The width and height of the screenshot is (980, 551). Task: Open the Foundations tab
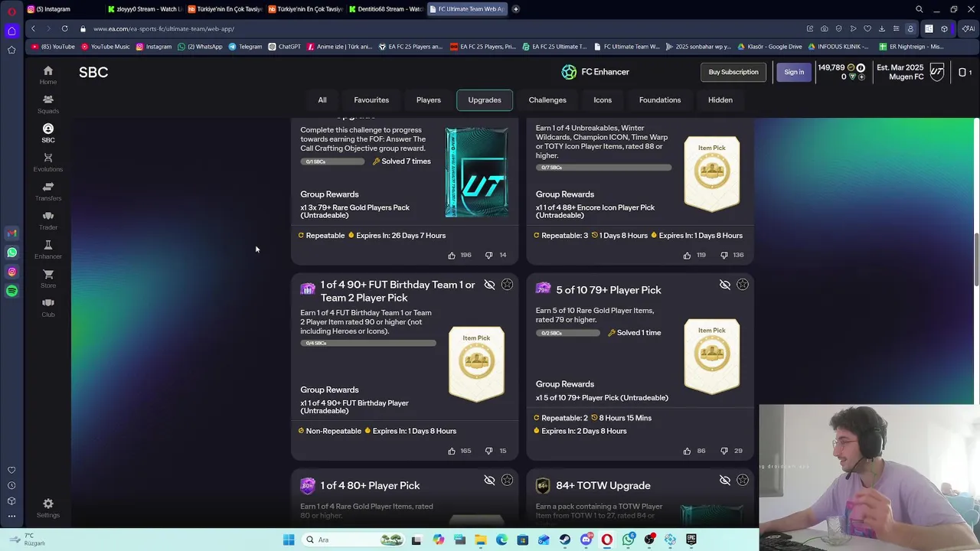660,100
